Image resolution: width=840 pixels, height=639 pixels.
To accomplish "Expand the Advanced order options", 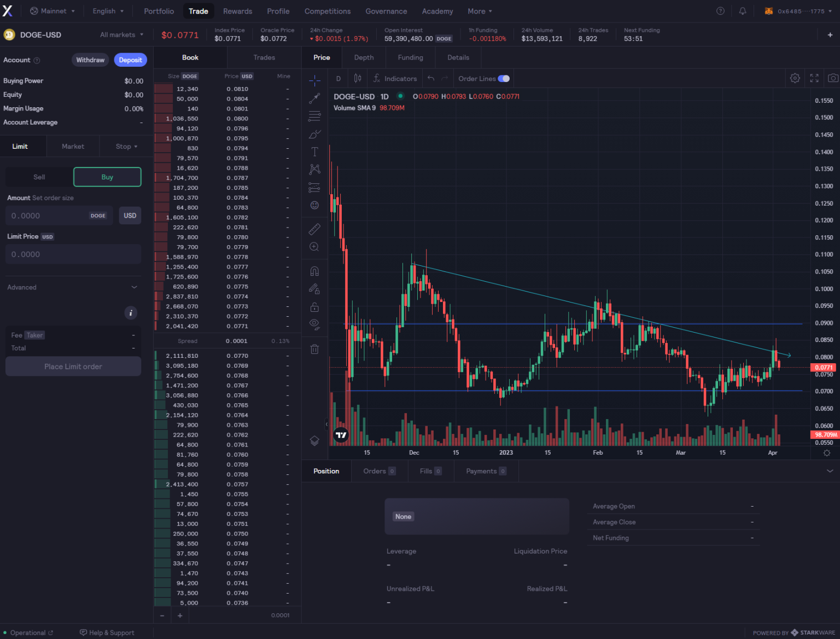I will 72,287.
